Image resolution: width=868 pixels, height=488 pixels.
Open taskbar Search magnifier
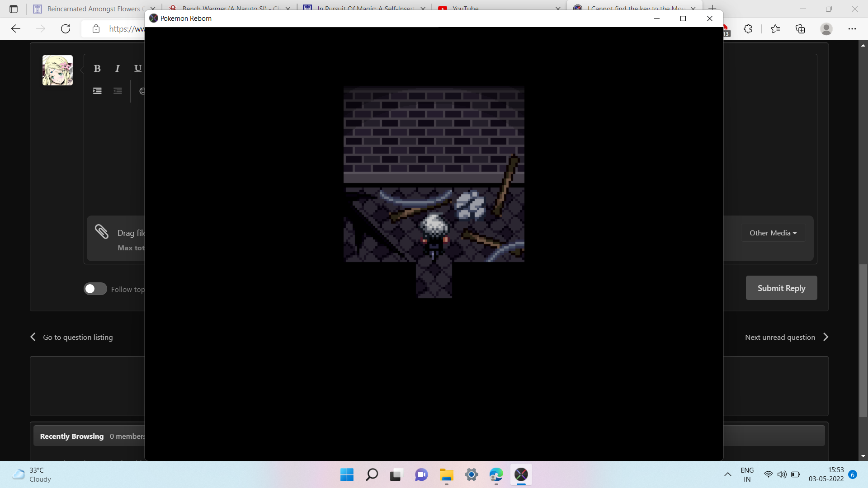372,474
